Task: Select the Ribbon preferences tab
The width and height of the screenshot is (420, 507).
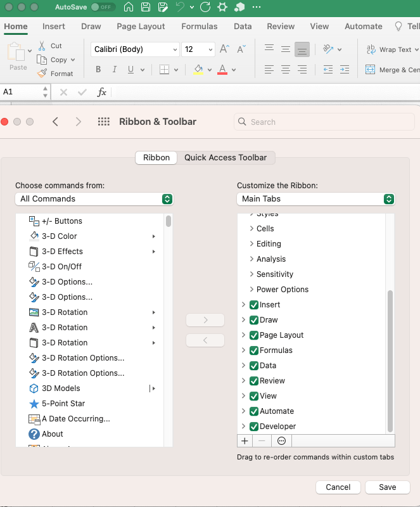Action: (x=156, y=157)
